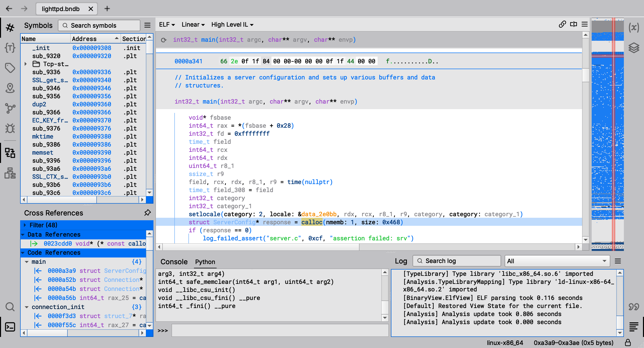The height and width of the screenshot is (348, 644).
Task: Open reference at address 0000a52b
Action: click(62, 280)
